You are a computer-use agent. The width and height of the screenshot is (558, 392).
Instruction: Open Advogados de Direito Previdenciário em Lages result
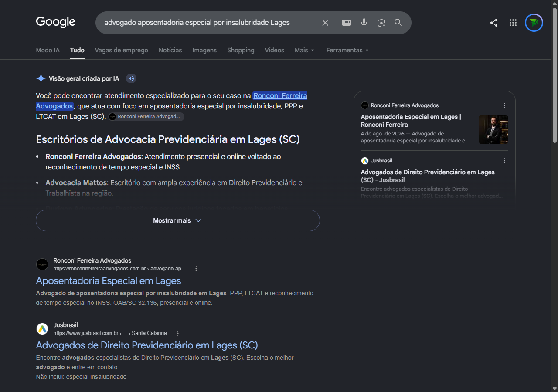147,345
